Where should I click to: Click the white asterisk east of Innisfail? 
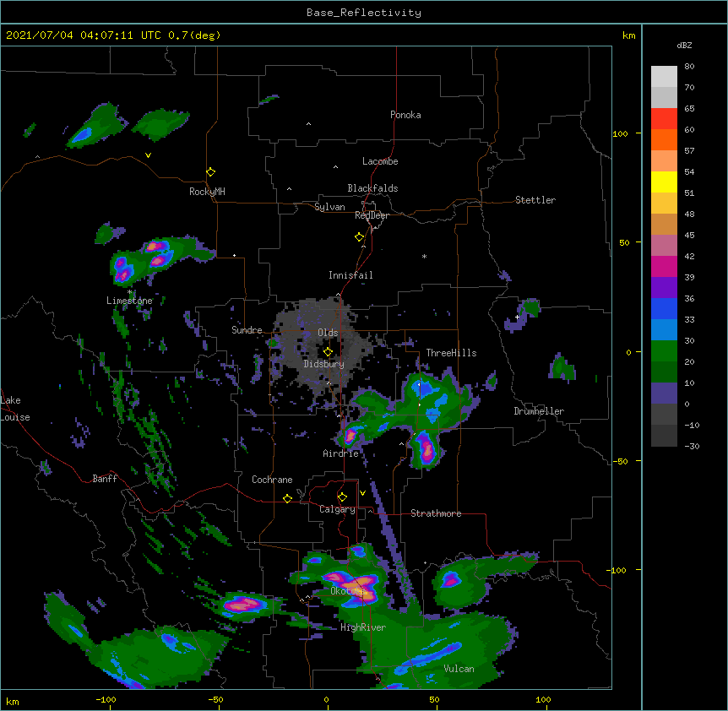coord(424,256)
